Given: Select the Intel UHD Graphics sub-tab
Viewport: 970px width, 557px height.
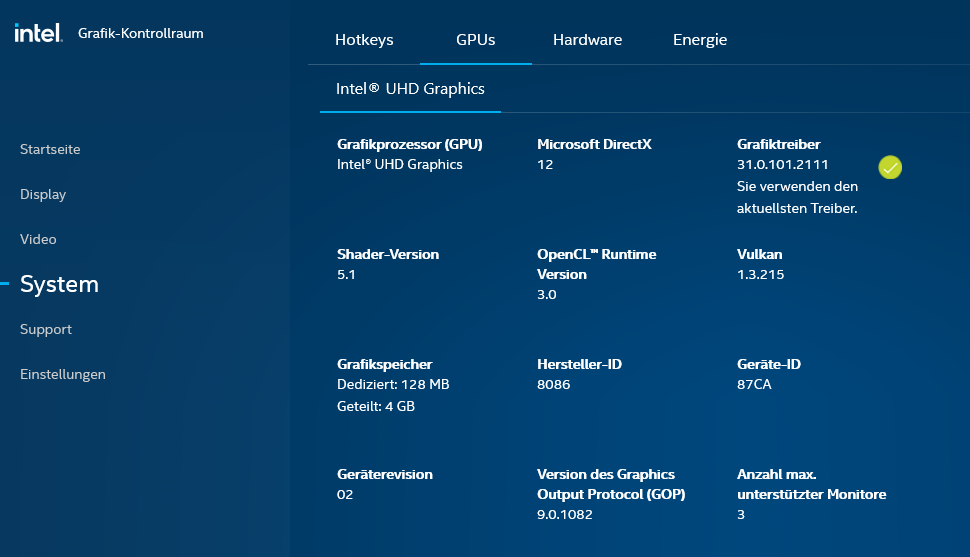Looking at the screenshot, I should tap(410, 89).
